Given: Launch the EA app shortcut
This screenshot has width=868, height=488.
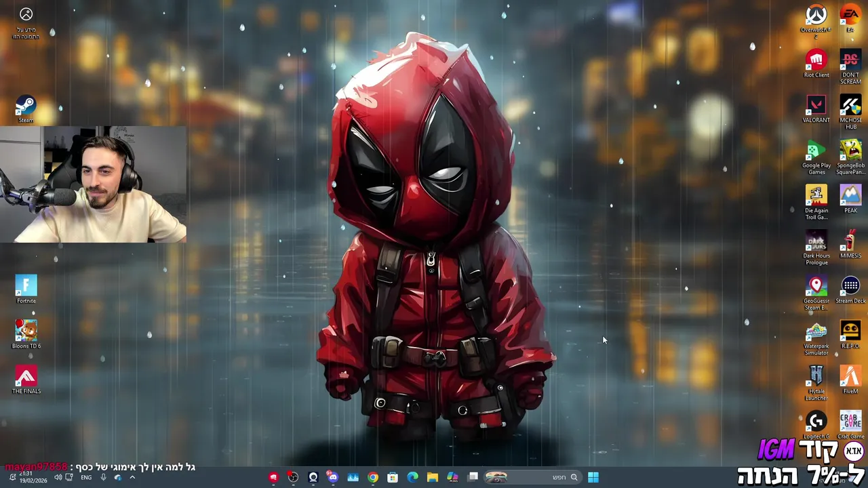Looking at the screenshot, I should 850,18.
